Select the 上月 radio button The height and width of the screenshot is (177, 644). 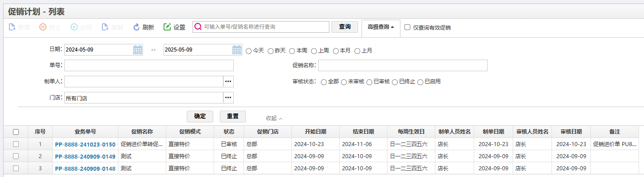point(357,51)
